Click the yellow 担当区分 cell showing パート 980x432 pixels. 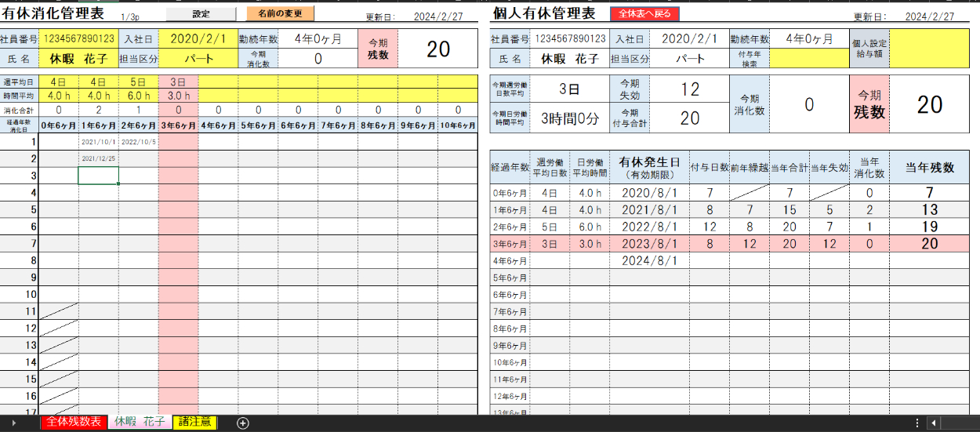pos(198,58)
